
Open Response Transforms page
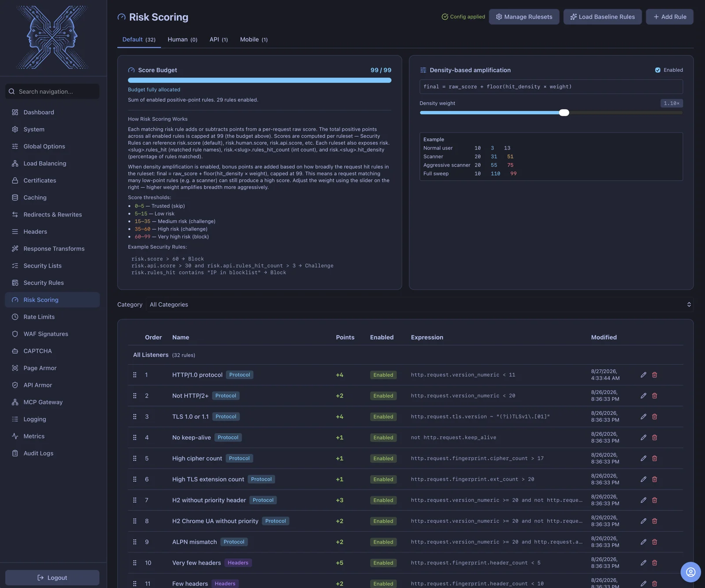point(52,249)
